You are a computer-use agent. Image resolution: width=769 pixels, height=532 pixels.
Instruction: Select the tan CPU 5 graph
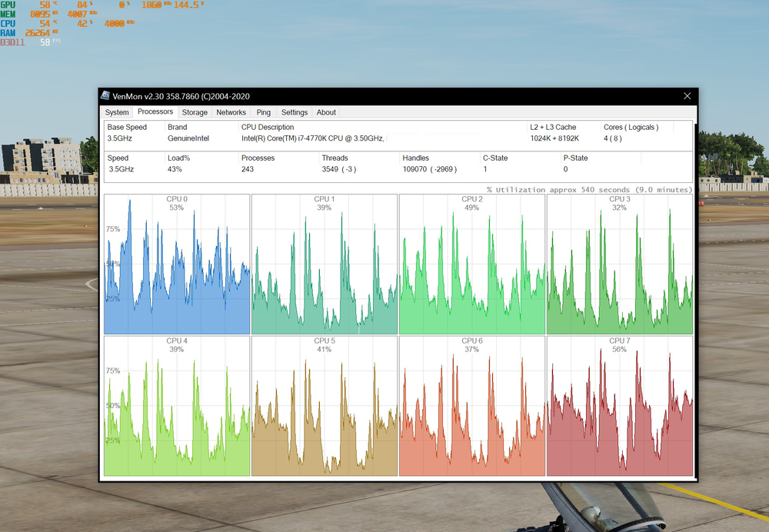click(324, 406)
